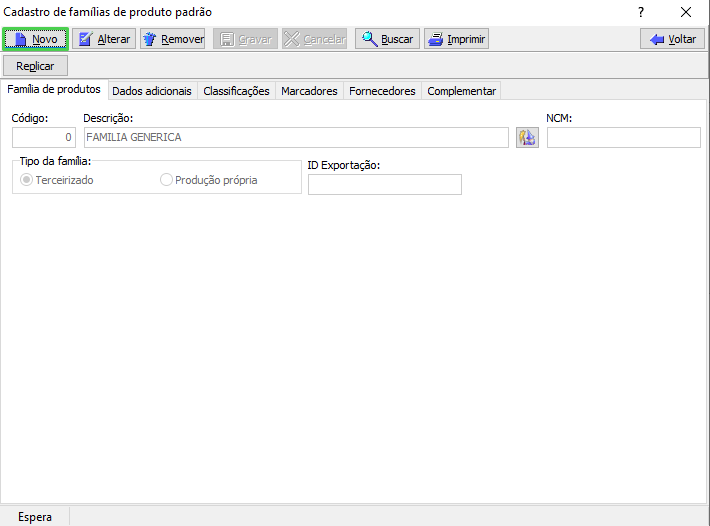Open the Fornecedores tab
This screenshot has height=526, width=710.
point(382,91)
